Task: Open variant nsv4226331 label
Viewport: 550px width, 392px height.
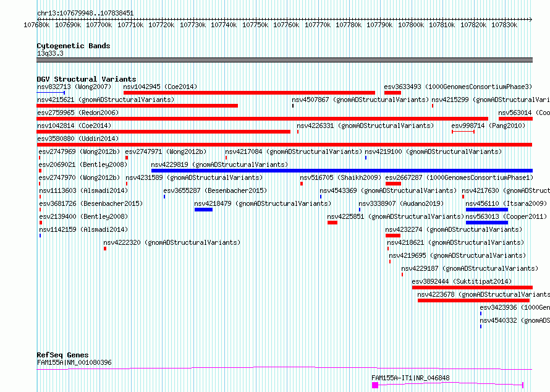Action: [365, 126]
